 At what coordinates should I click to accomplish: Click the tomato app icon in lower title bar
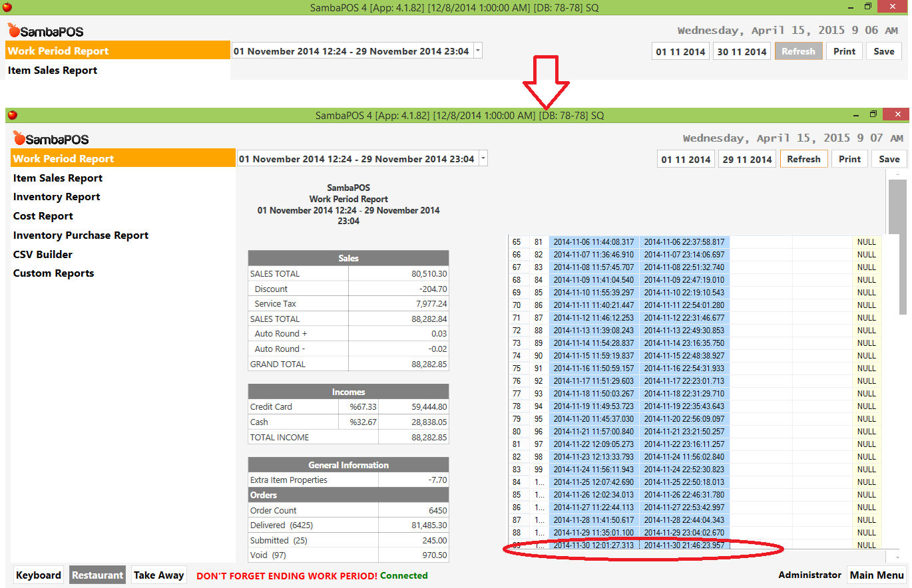click(x=12, y=115)
